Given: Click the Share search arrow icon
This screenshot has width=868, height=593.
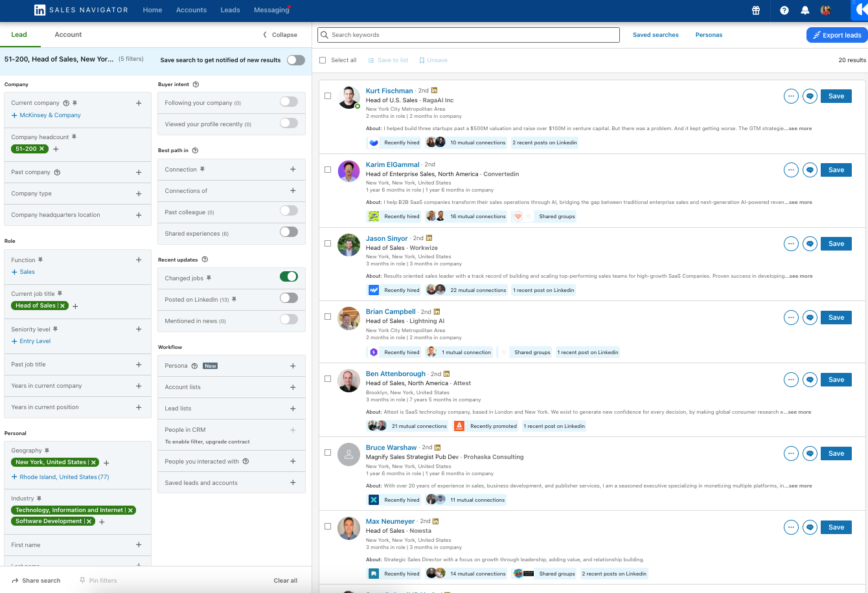Looking at the screenshot, I should pyautogui.click(x=15, y=581).
